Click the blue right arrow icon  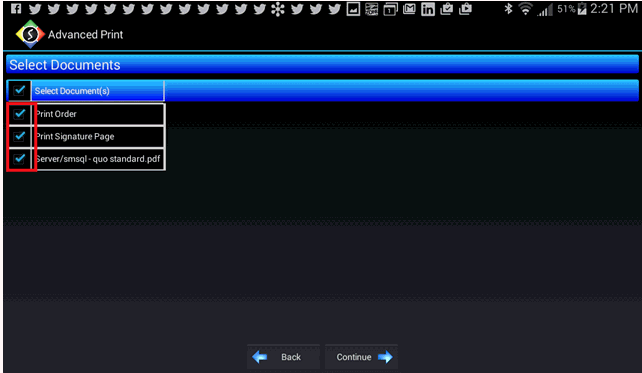385,357
